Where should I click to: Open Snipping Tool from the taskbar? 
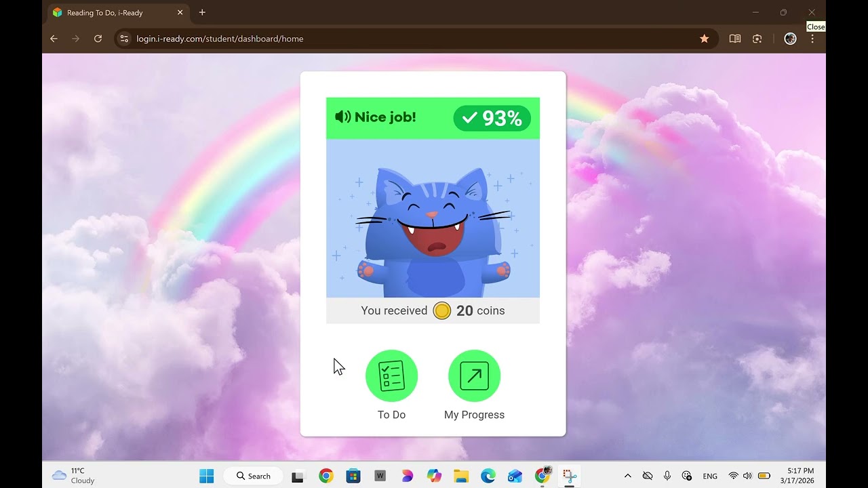pyautogui.click(x=570, y=476)
